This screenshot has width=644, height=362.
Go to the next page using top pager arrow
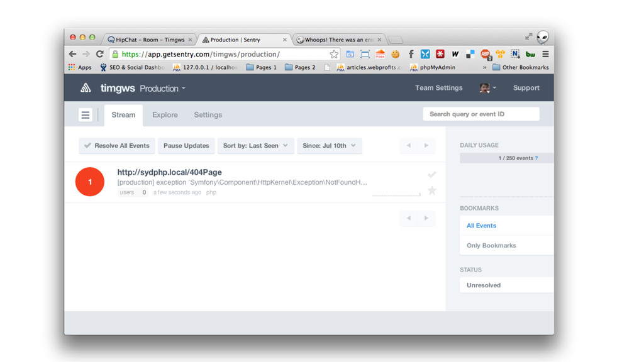(426, 145)
